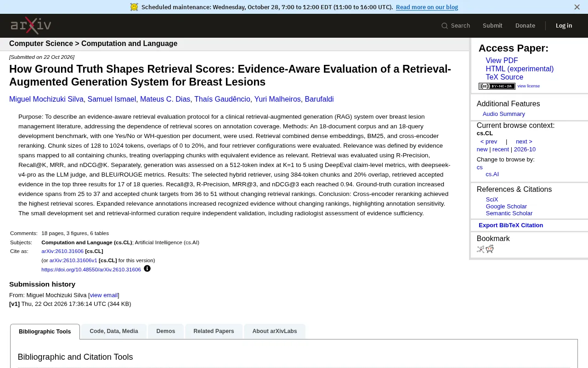The width and height of the screenshot is (588, 368).
Task: Go to the next paper
Action: click(524, 142)
